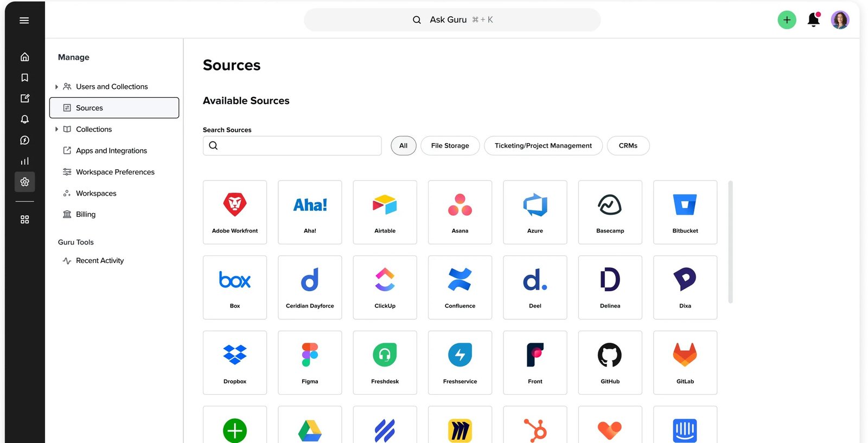Screen dimensions: 868x443
Task: Select the Adobe Workfront source card
Action: (x=235, y=212)
